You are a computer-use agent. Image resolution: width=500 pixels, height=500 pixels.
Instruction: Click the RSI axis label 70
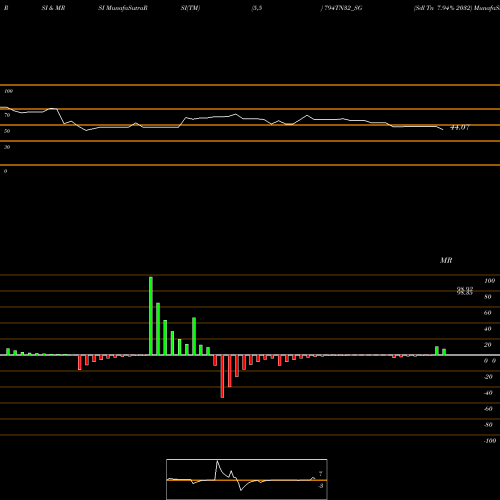pyautogui.click(x=7, y=115)
